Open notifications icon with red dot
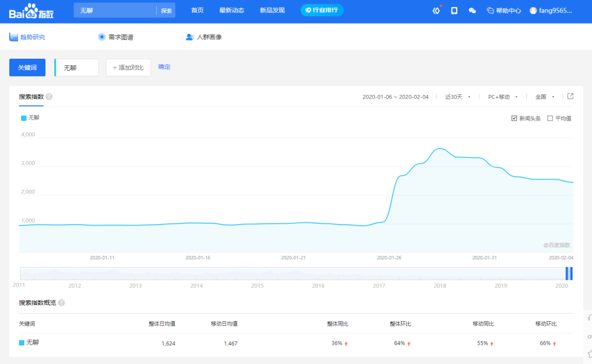Screen dimensions: 592x364 click(436, 10)
